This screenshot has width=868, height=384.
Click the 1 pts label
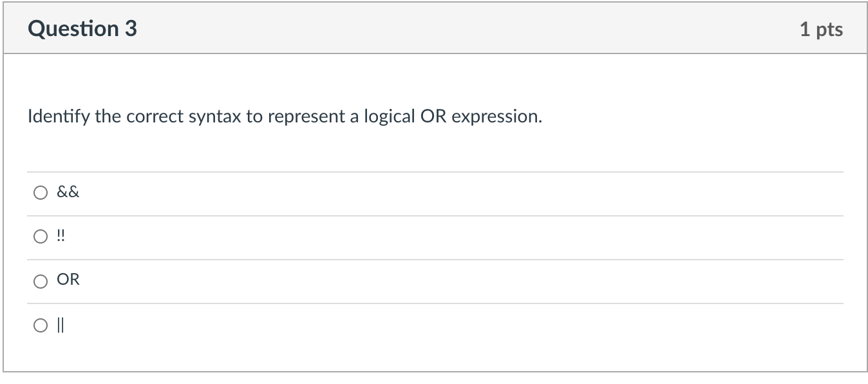click(822, 28)
